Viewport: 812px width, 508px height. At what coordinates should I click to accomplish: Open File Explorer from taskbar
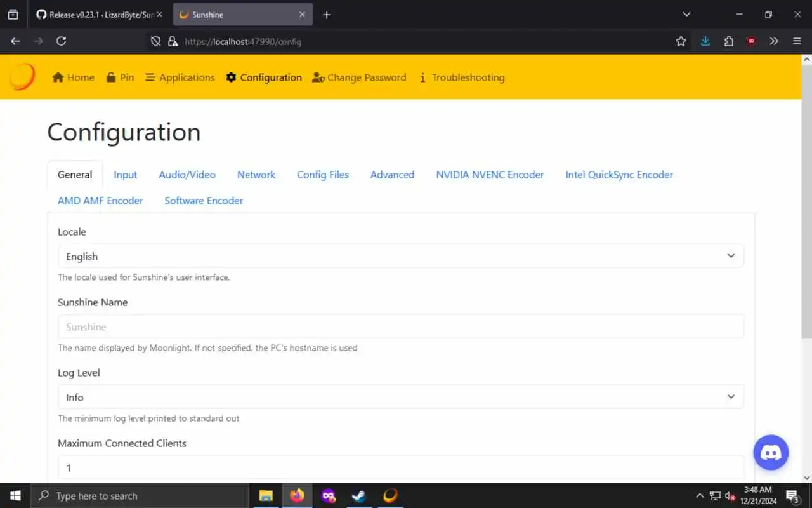pyautogui.click(x=266, y=496)
